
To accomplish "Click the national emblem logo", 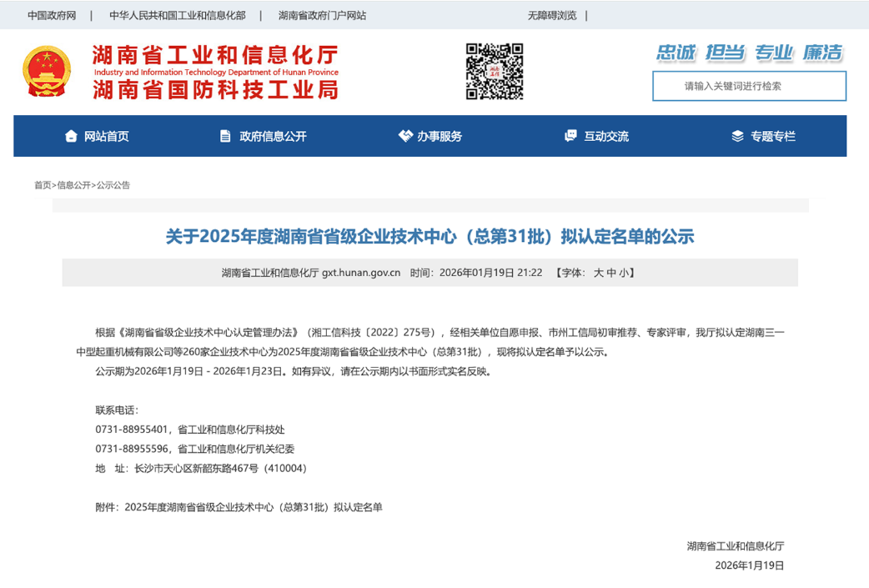I will 48,71.
